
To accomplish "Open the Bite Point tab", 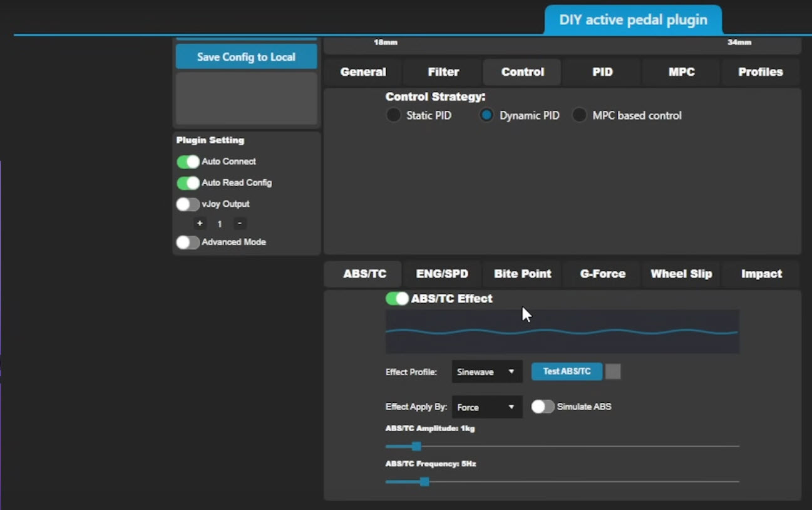I will tap(522, 274).
